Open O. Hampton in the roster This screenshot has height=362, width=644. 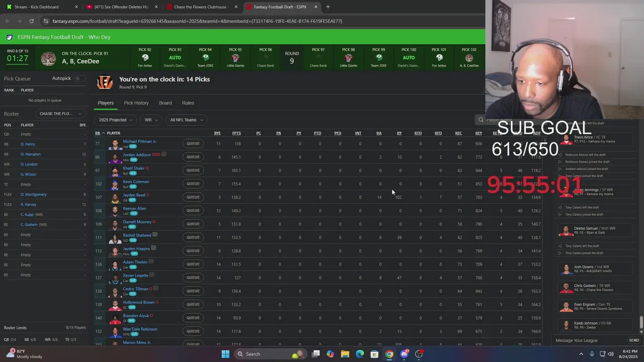[31, 154]
